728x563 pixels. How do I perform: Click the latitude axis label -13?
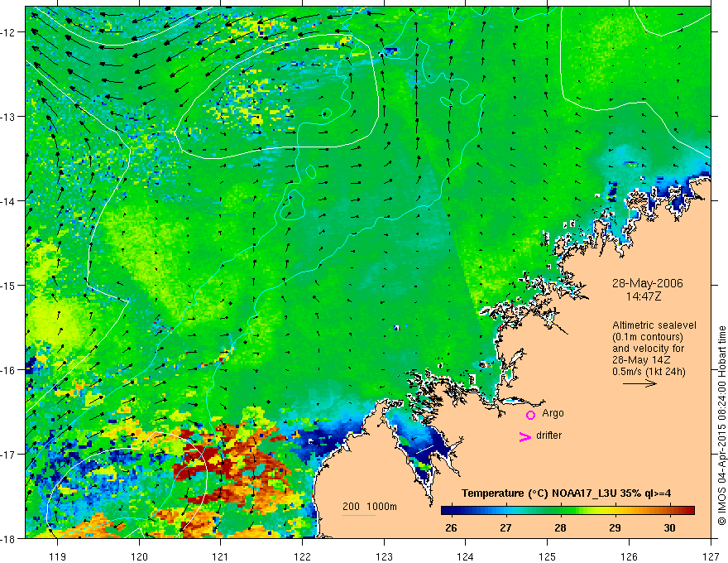point(9,117)
